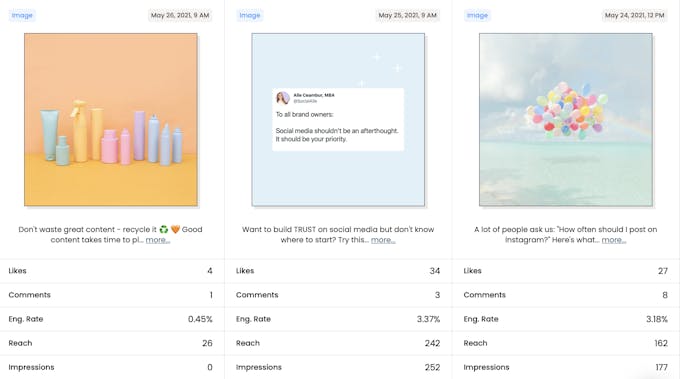The width and height of the screenshot is (680, 379).
Task: Click the date 'May 26, 2021, 9 AM'
Action: coord(180,15)
